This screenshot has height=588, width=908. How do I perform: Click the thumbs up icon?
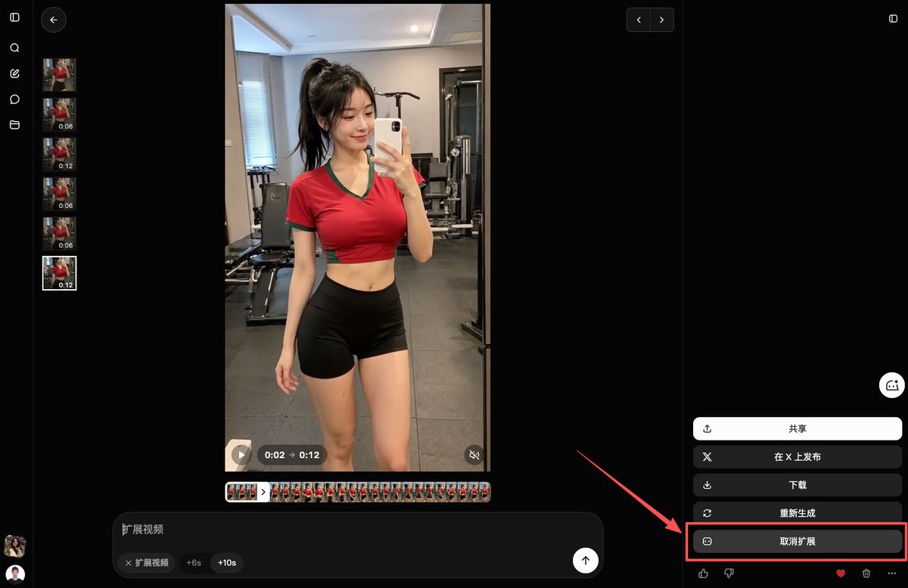[x=704, y=574]
